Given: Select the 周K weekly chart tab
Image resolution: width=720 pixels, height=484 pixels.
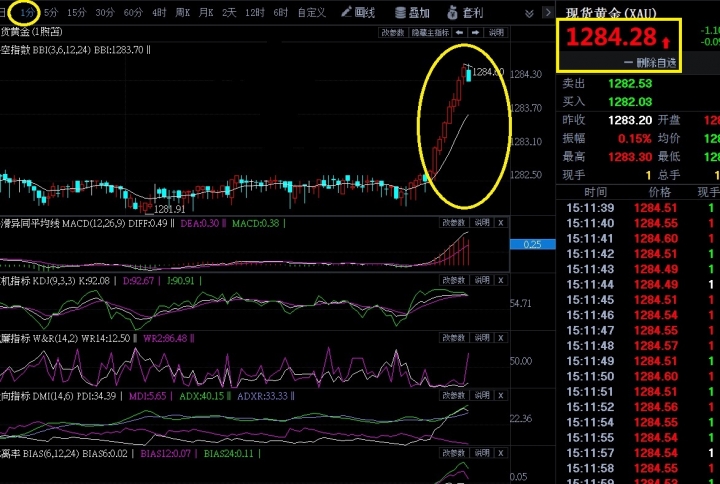Looking at the screenshot, I should pos(182,13).
